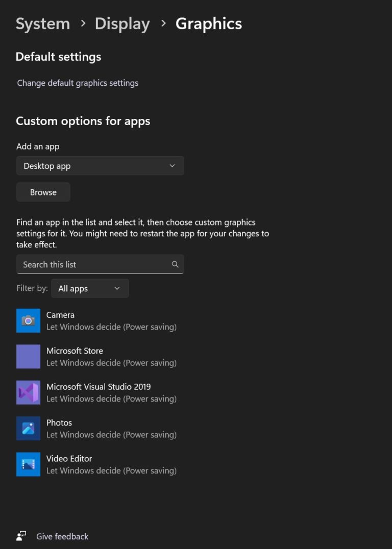Select the Video Editor list entry
The width and height of the screenshot is (392, 549).
pos(102,464)
